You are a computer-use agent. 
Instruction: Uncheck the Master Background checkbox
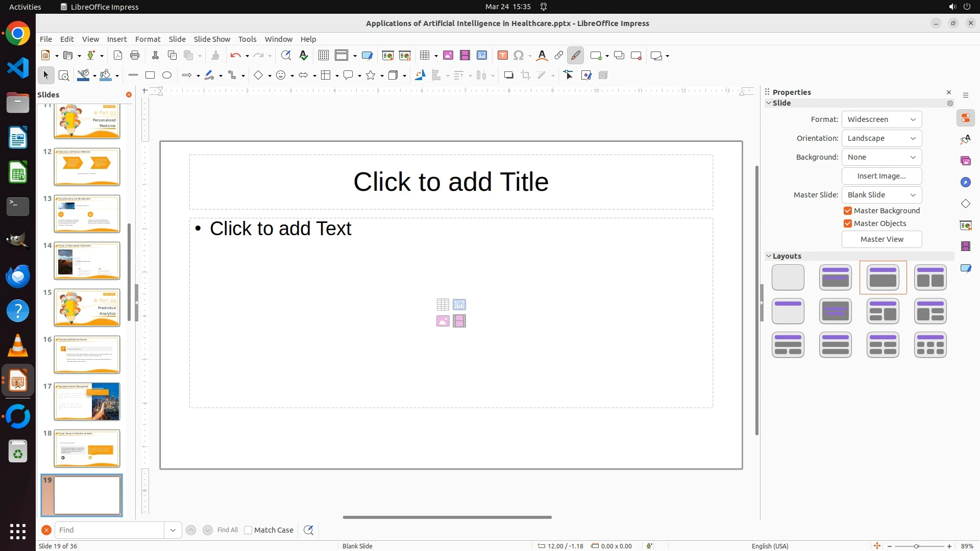tap(848, 211)
